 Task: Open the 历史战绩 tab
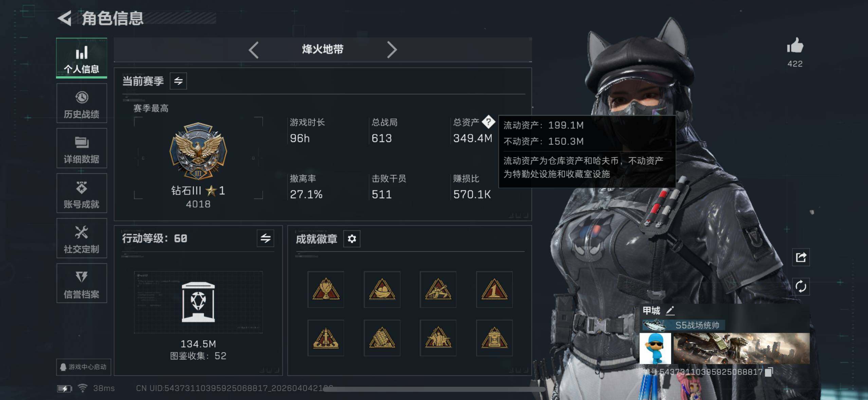coord(82,103)
